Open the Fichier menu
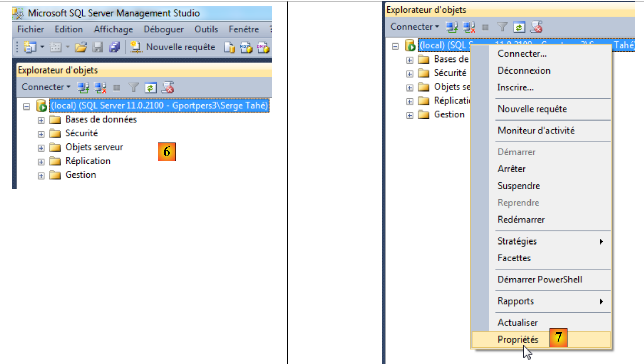 30,29
